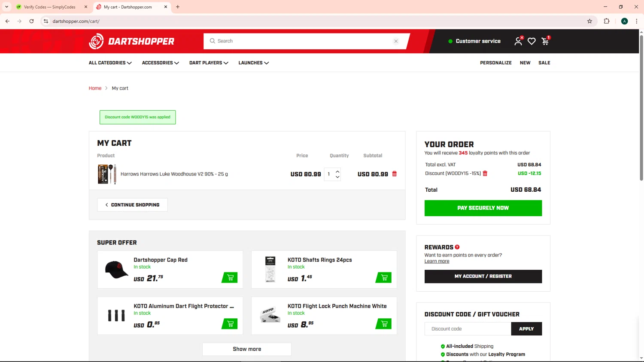Open the shopping cart icon in header
The width and height of the screenshot is (644, 362).
point(545,41)
